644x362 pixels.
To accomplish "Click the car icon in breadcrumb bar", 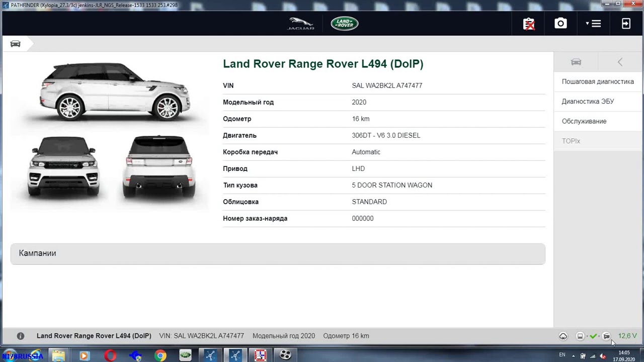I will click(16, 44).
